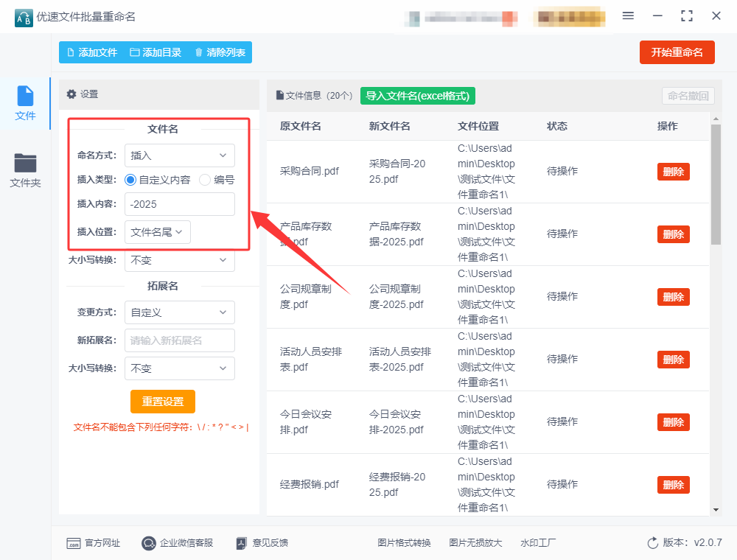Viewport: 737px width, 560px height.
Task: Click the 新文件名 column header
Action: click(x=390, y=126)
